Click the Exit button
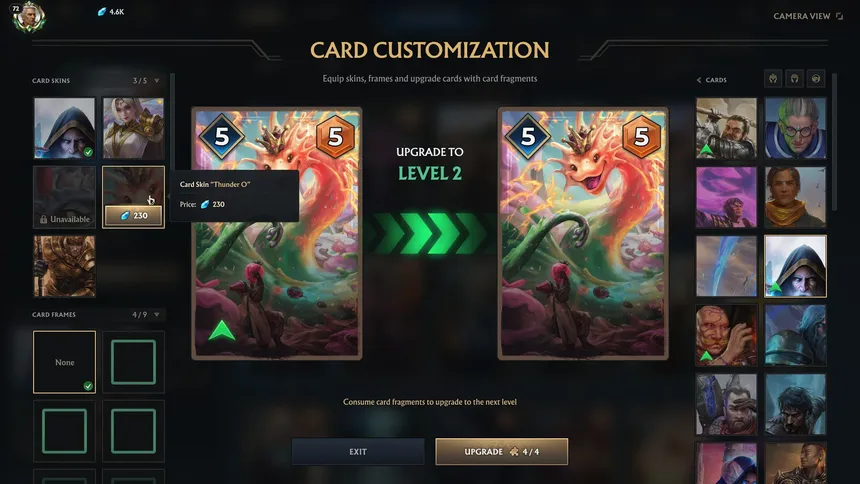 [358, 452]
